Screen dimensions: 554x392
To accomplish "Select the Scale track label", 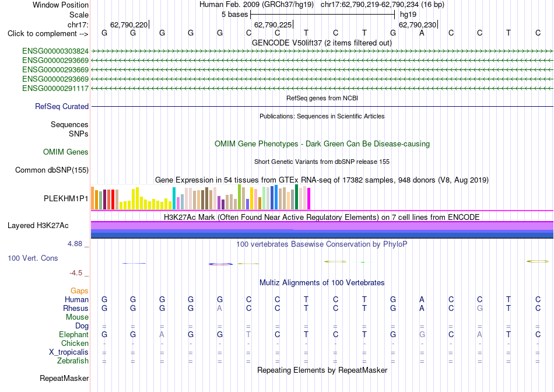I will 79,15.
